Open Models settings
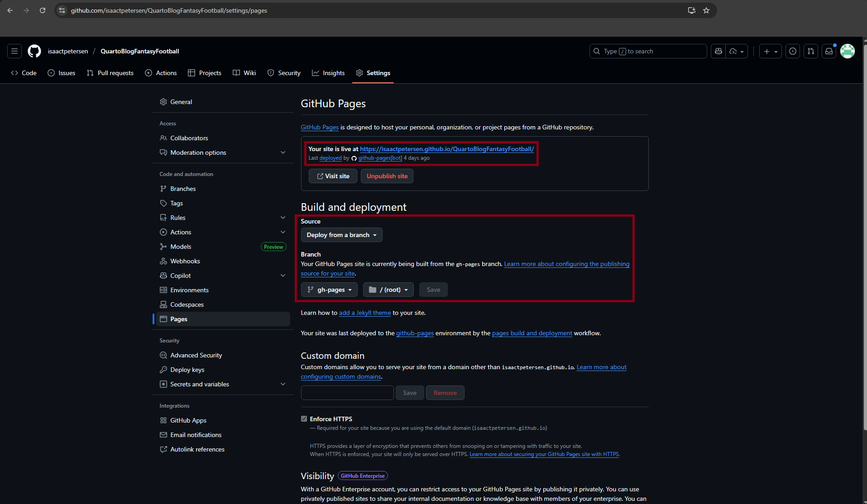This screenshot has width=867, height=504. click(x=223, y=247)
